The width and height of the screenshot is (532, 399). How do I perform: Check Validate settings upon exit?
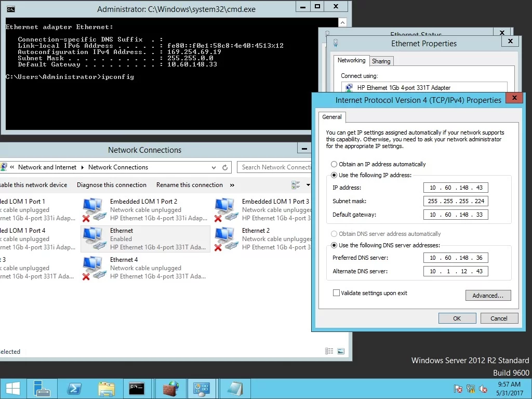pyautogui.click(x=336, y=293)
